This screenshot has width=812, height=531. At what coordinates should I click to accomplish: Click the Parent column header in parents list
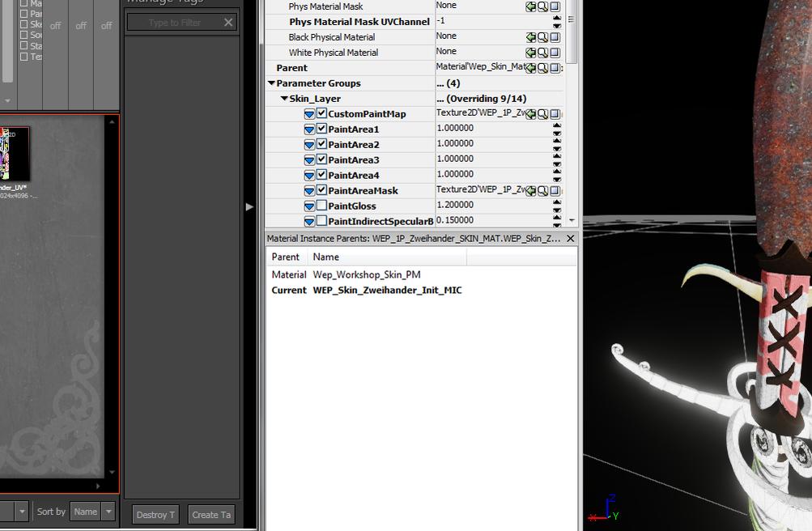pos(287,257)
